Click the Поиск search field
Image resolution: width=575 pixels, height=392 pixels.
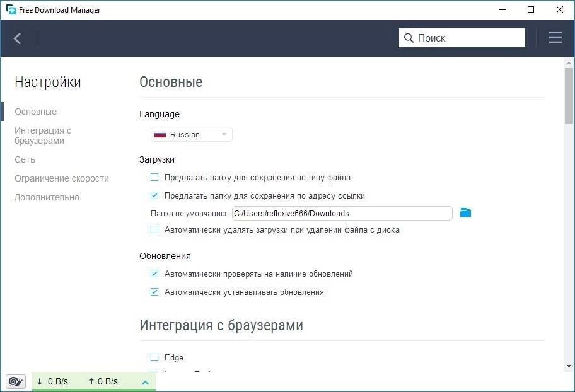point(462,38)
